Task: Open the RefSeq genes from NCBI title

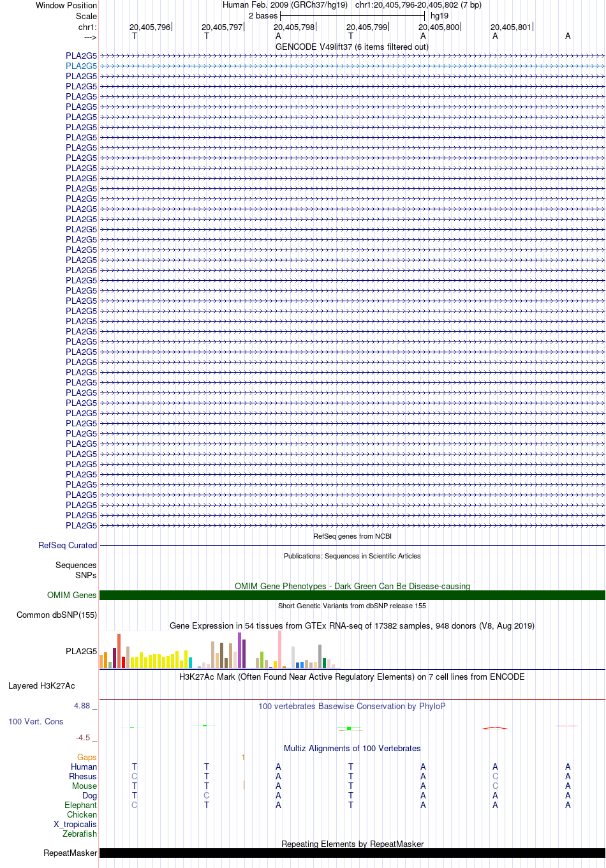Action: (x=352, y=537)
